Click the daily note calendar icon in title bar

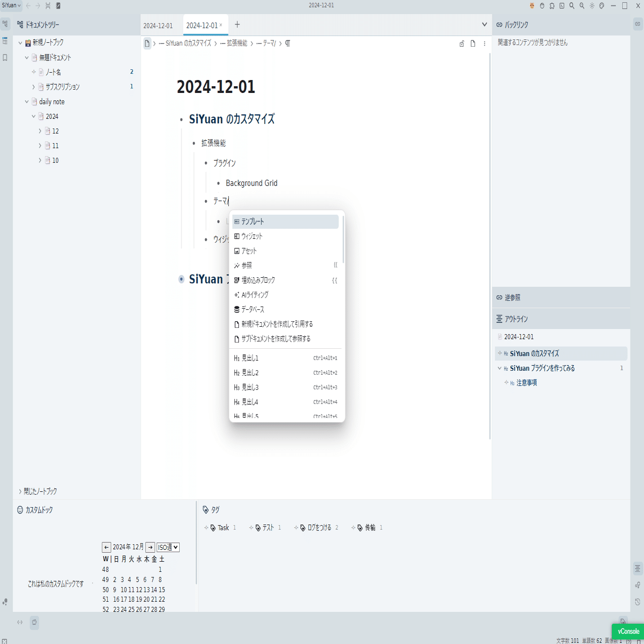click(48, 6)
